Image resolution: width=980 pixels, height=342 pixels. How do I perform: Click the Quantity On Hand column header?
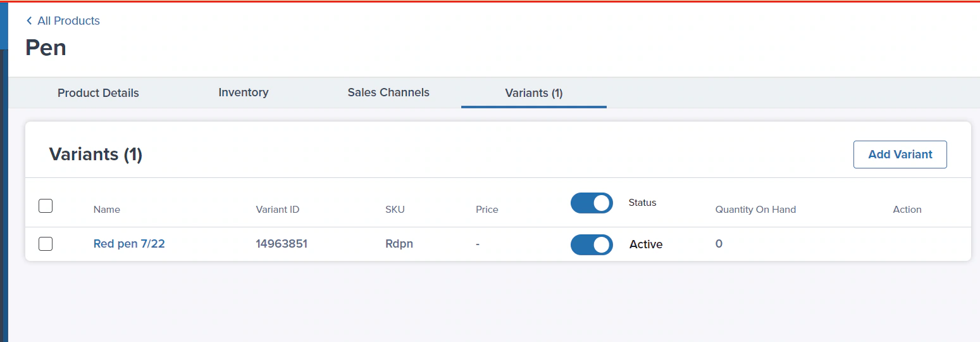coord(755,210)
